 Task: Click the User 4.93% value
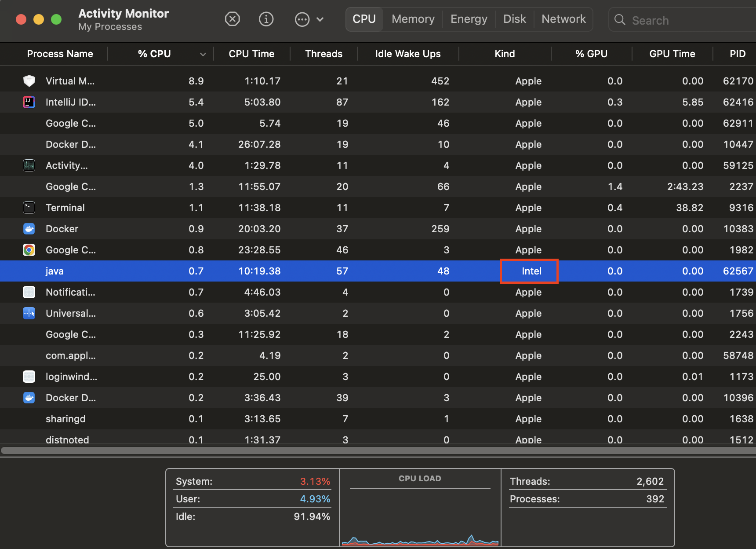(315, 499)
